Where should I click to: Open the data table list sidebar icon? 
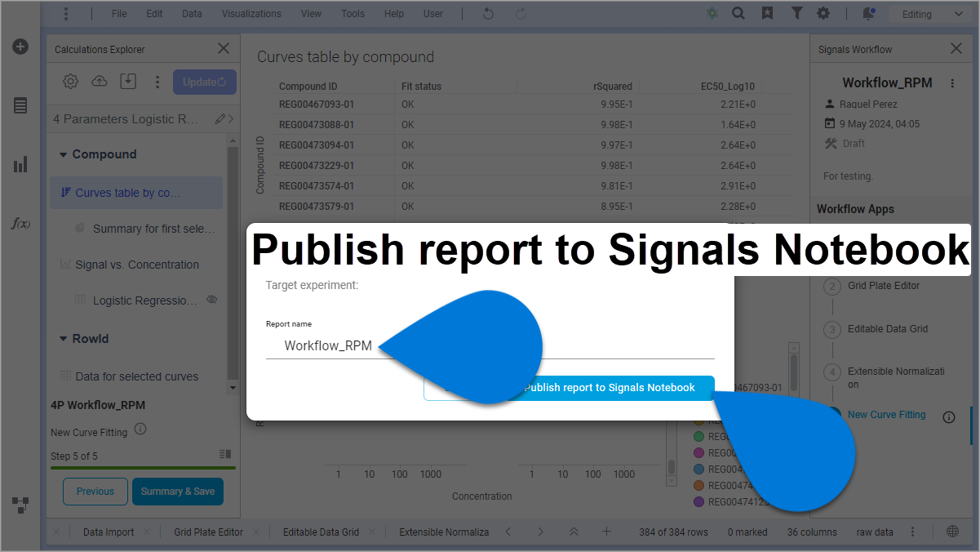20,105
